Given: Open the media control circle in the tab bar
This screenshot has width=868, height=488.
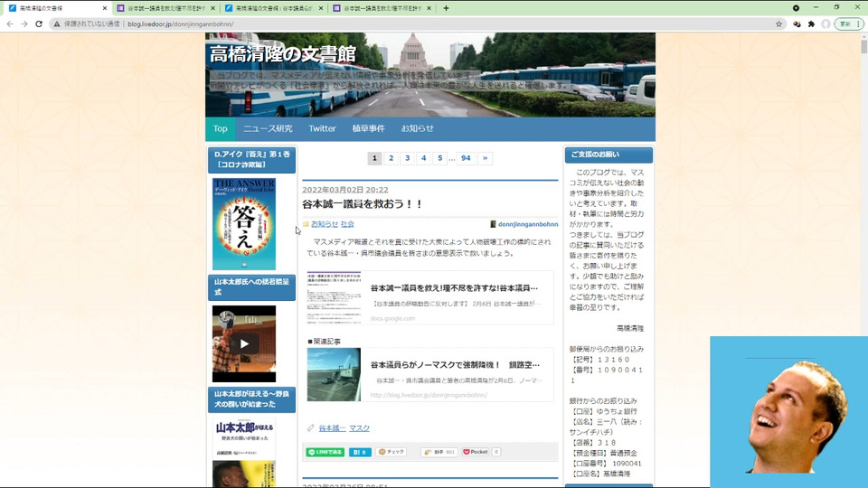Looking at the screenshot, I should [x=796, y=8].
